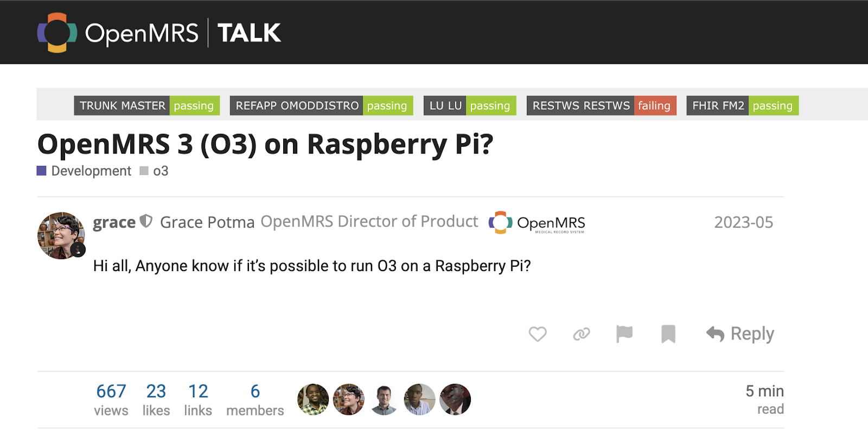Click the first participant avatar in summary

(x=313, y=400)
